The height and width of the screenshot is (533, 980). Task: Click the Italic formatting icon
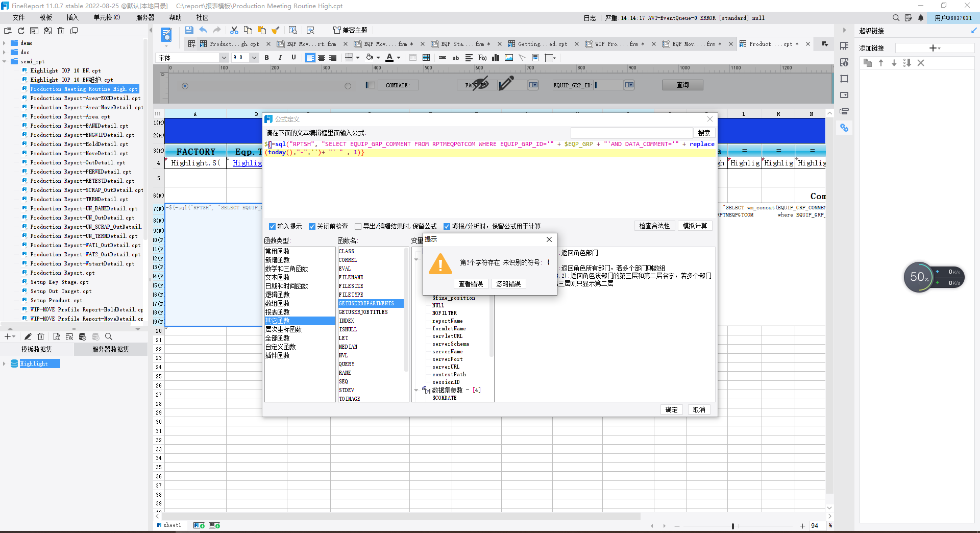pos(280,58)
